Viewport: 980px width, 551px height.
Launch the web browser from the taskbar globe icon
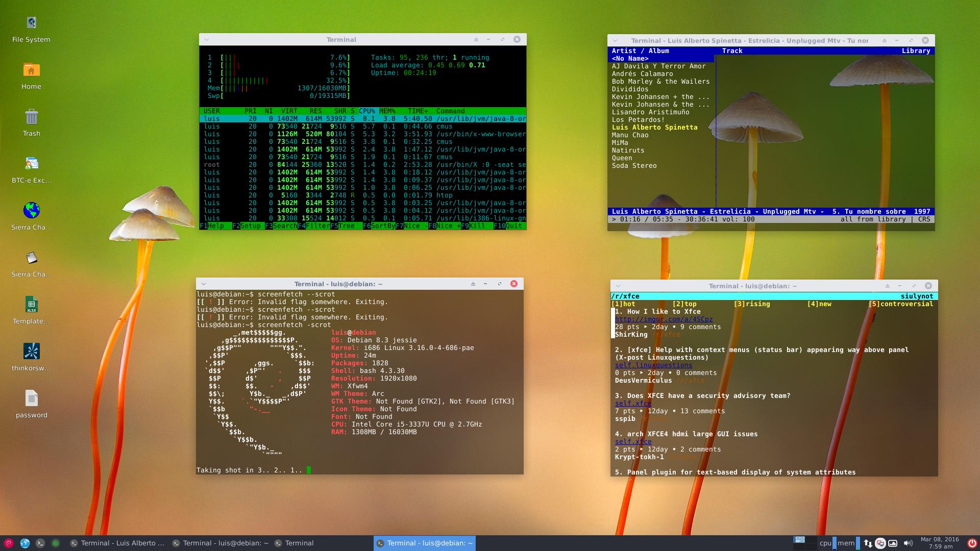25,543
